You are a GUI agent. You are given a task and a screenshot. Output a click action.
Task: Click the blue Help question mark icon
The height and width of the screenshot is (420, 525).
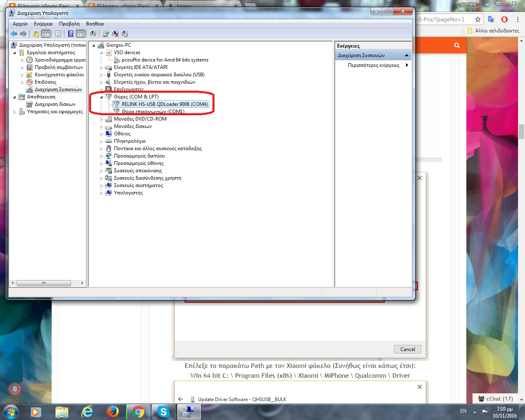(71, 34)
